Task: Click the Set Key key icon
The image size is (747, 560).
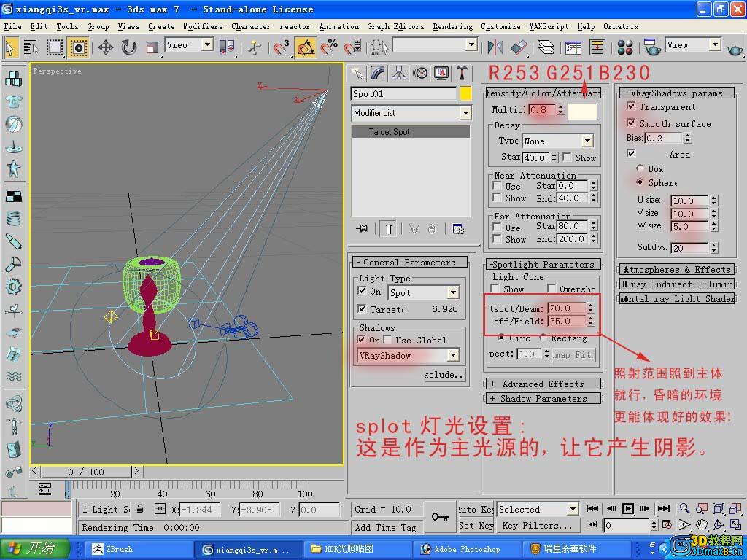Action: coord(440,517)
